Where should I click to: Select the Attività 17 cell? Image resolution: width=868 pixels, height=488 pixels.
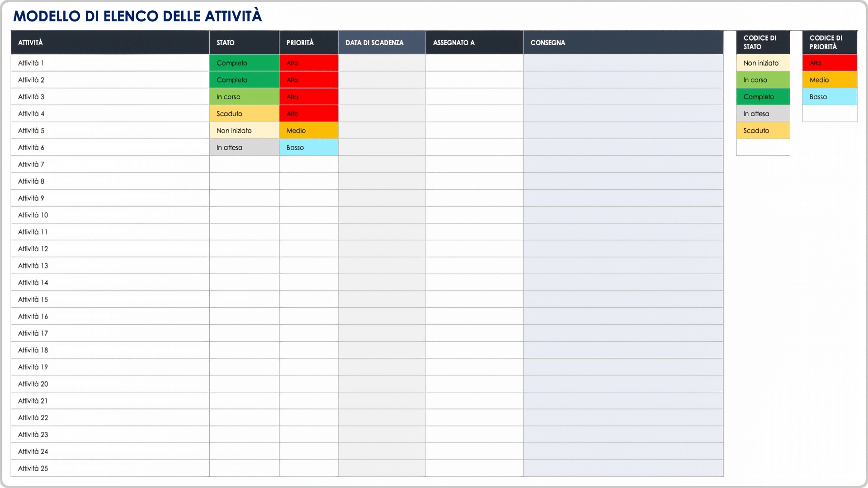point(110,333)
